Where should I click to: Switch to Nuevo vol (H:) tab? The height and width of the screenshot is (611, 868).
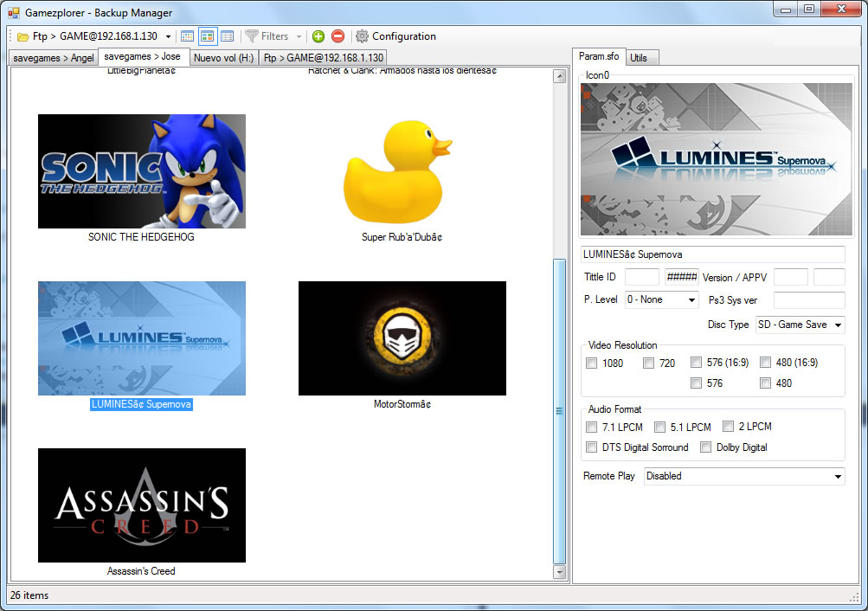click(223, 58)
